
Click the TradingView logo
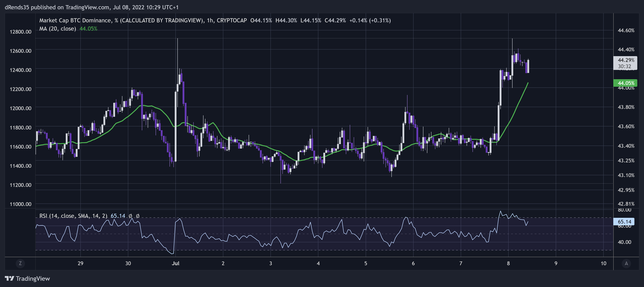(27, 278)
